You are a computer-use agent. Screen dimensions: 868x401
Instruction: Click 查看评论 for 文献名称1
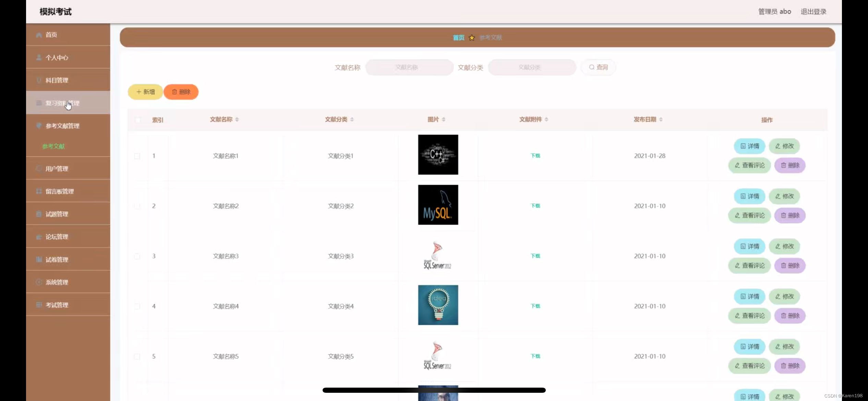749,165
